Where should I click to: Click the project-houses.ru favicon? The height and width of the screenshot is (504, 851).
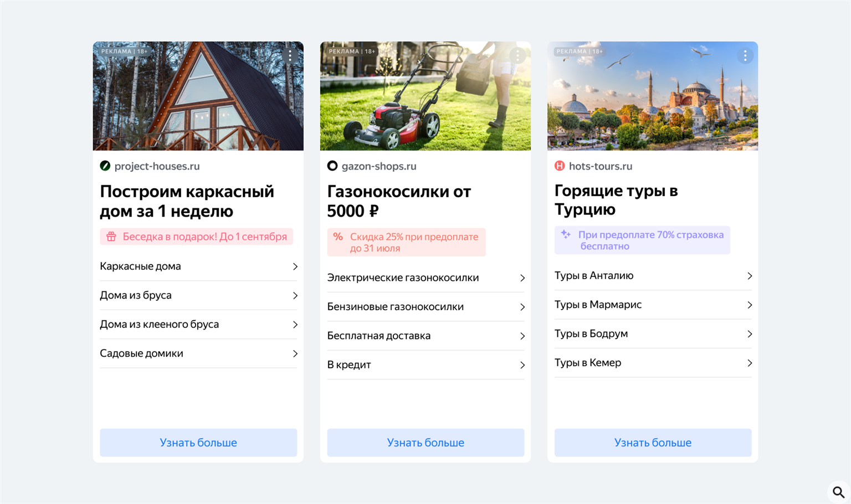click(105, 166)
